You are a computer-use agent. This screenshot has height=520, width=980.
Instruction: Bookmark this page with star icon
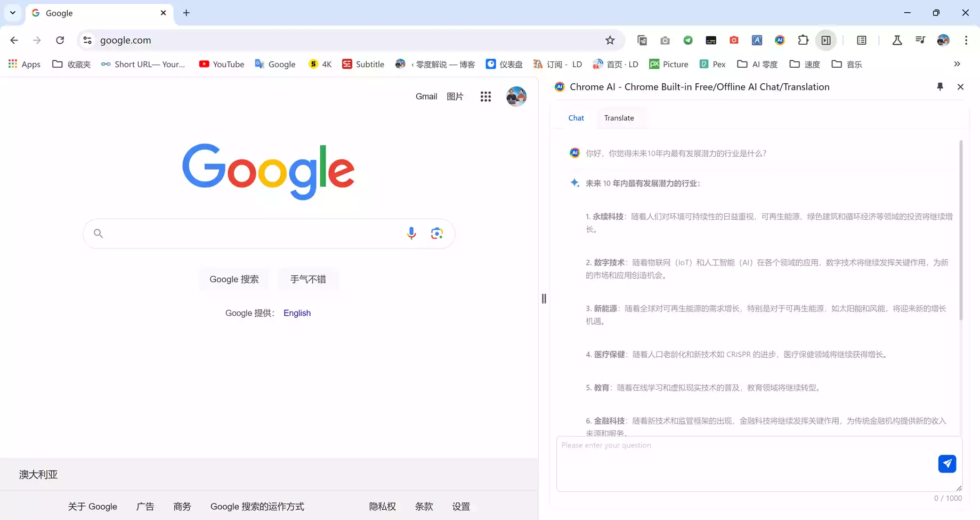[x=610, y=41]
